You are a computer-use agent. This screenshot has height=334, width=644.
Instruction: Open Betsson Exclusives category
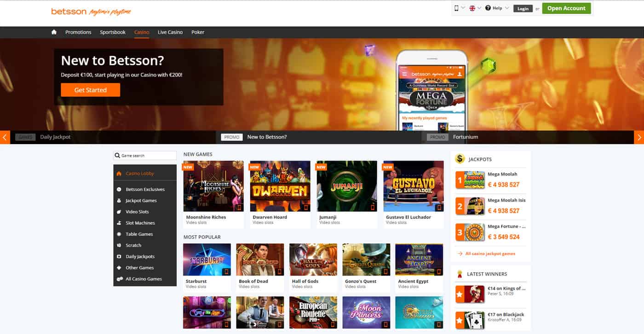(x=145, y=189)
